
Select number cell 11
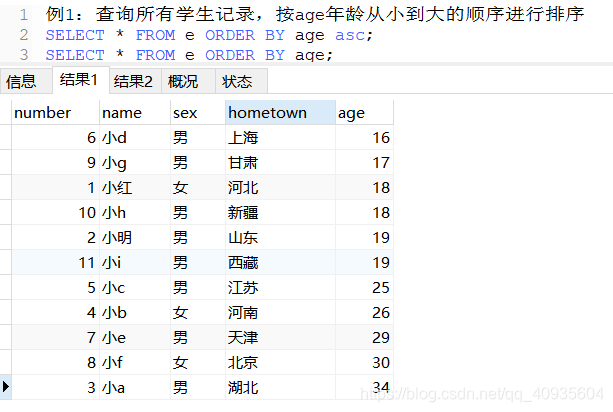click(x=56, y=263)
